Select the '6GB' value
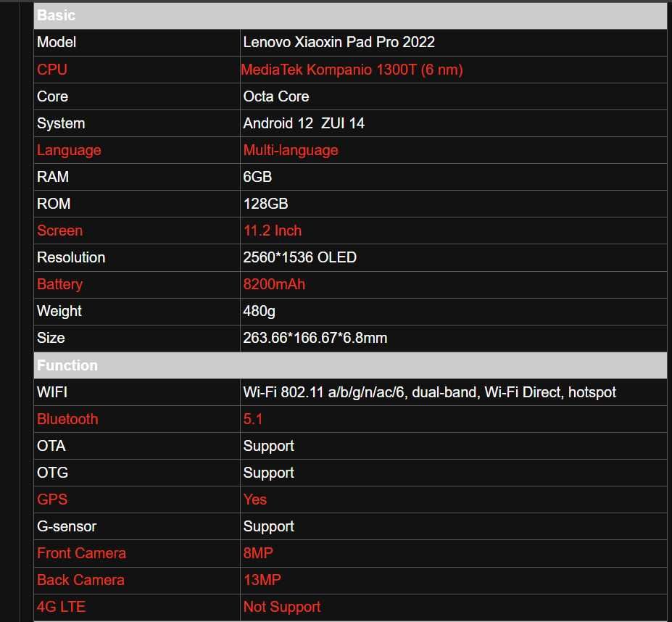Screen dimensions: 672x622 point(257,177)
